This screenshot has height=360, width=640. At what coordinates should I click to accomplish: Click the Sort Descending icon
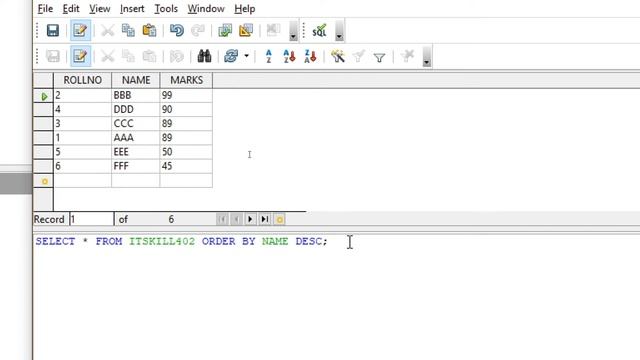(x=310, y=56)
